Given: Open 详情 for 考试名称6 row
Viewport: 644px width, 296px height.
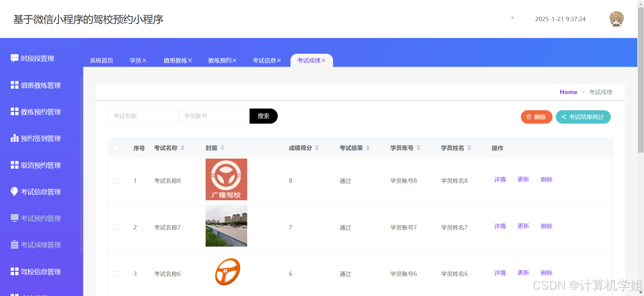Looking at the screenshot, I should point(500,273).
